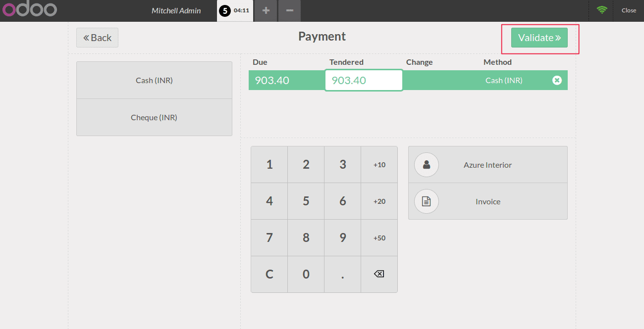The height and width of the screenshot is (329, 644).
Task: Tap numpad key 0
Action: (306, 274)
